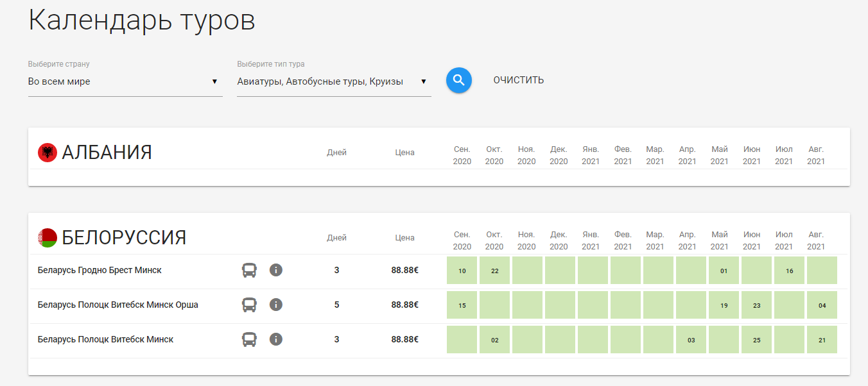The height and width of the screenshot is (386, 868).
Task: Open info icon for Полоцк Витебск Минск Орша
Action: pos(276,305)
